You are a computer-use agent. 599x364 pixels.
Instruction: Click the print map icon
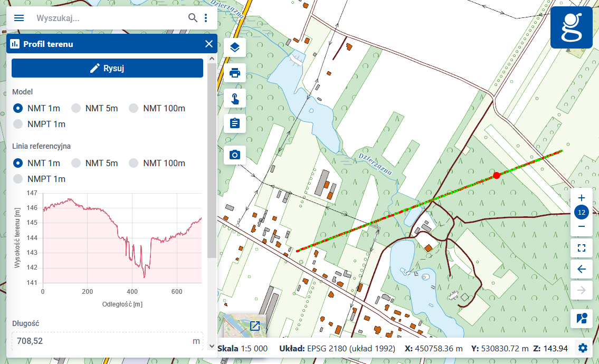point(235,73)
